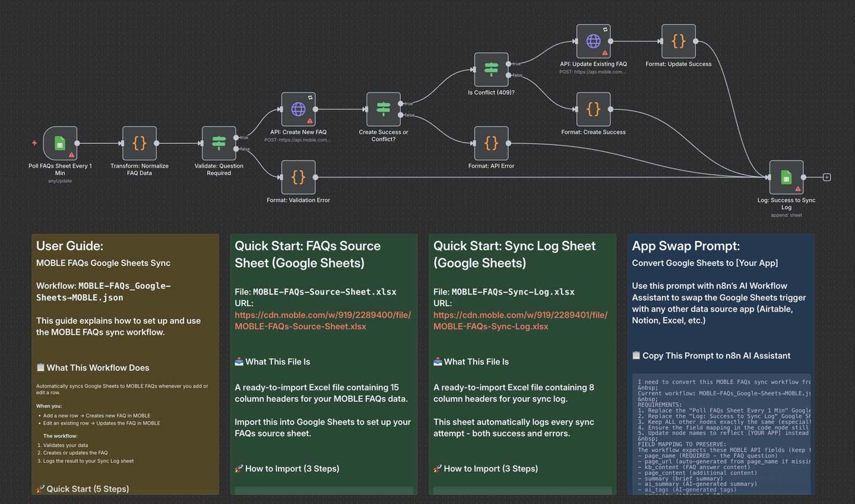Select the Is Conflict (409)? node
This screenshot has width=855, height=504.
pyautogui.click(x=491, y=69)
